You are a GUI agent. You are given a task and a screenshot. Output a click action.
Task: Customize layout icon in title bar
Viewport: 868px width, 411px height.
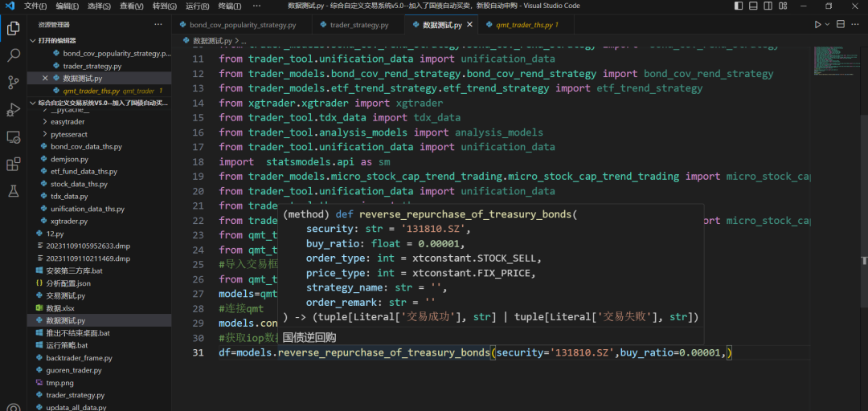pyautogui.click(x=781, y=6)
